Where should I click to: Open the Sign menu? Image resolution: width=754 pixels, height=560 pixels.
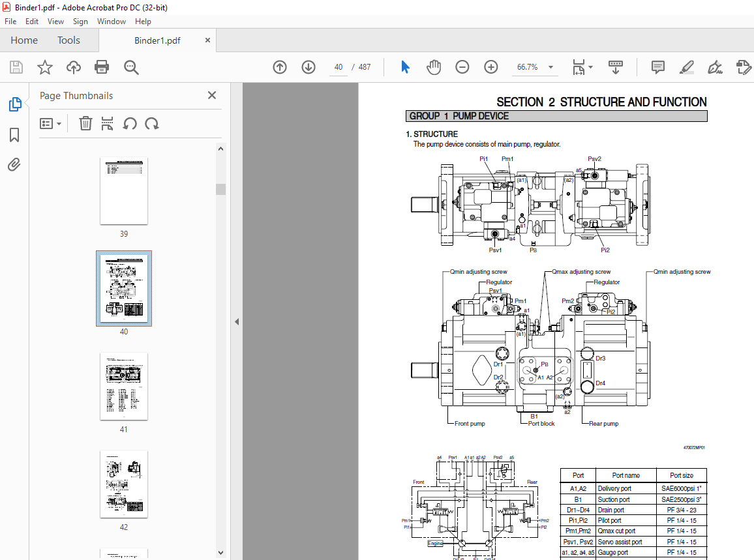tap(80, 22)
